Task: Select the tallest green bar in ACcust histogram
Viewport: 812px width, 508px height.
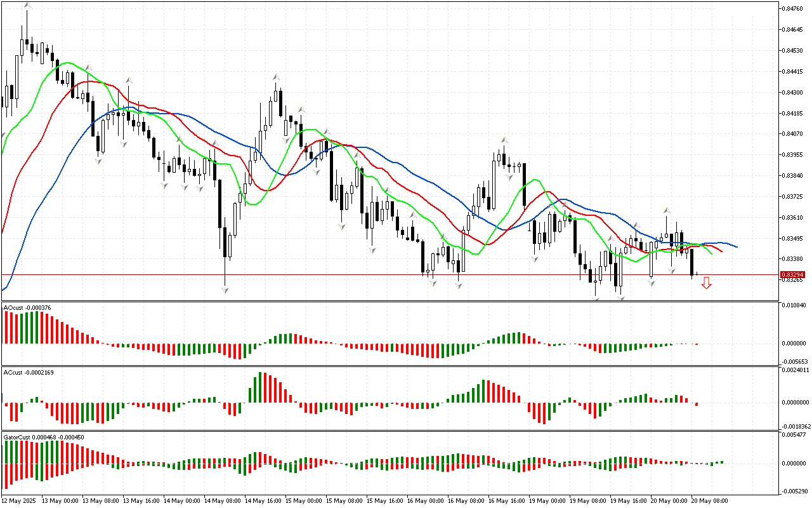Action: coord(261,387)
